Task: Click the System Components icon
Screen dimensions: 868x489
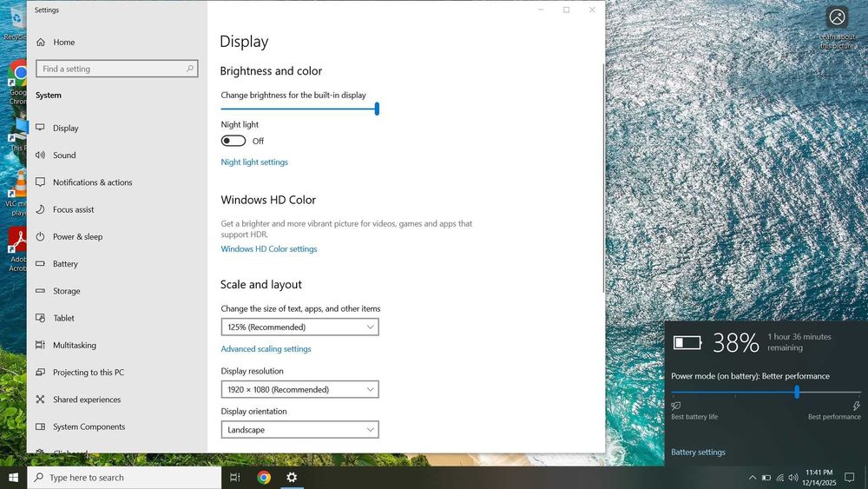Action: click(41, 426)
